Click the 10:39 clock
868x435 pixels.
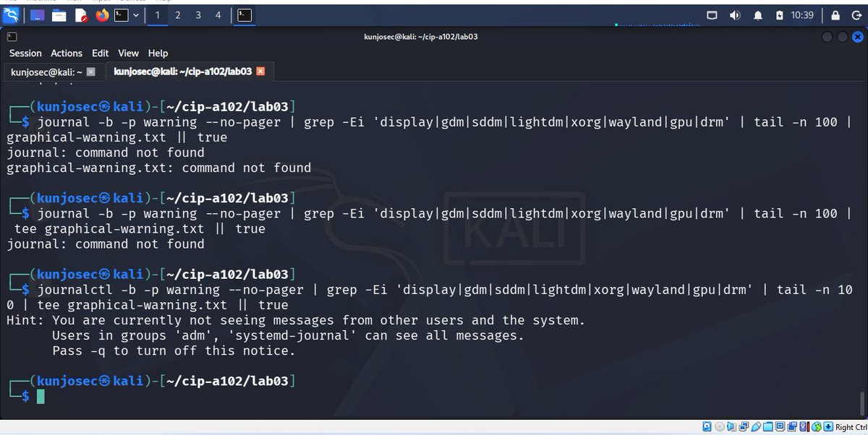[802, 15]
